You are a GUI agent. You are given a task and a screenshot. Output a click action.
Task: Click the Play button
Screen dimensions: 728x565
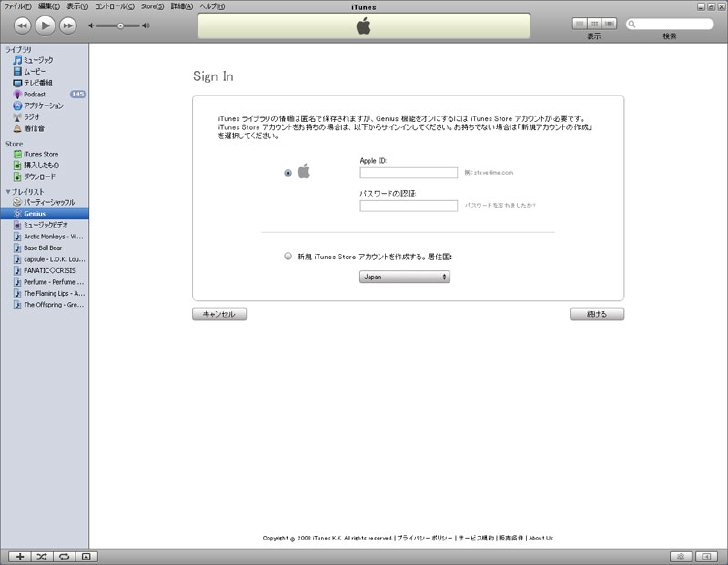(45, 25)
